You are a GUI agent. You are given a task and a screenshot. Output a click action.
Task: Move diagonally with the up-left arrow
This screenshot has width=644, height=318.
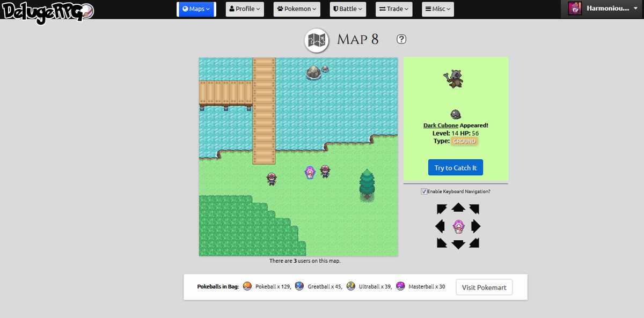[442, 209]
